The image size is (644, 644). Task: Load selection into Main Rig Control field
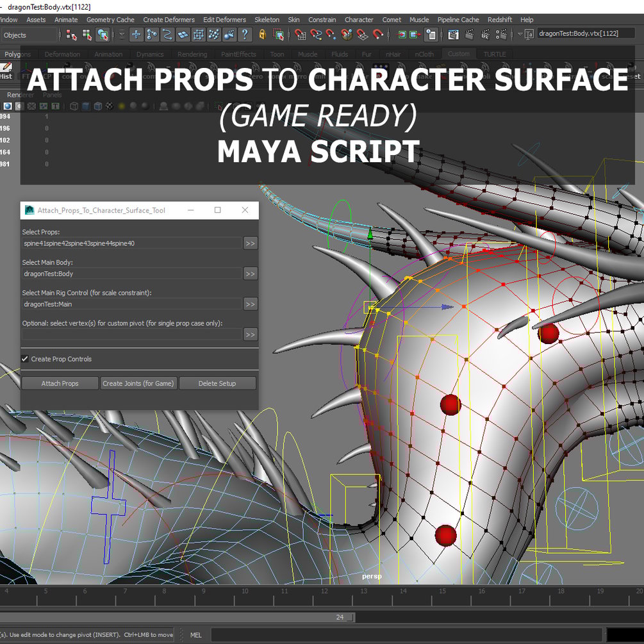[x=250, y=304]
